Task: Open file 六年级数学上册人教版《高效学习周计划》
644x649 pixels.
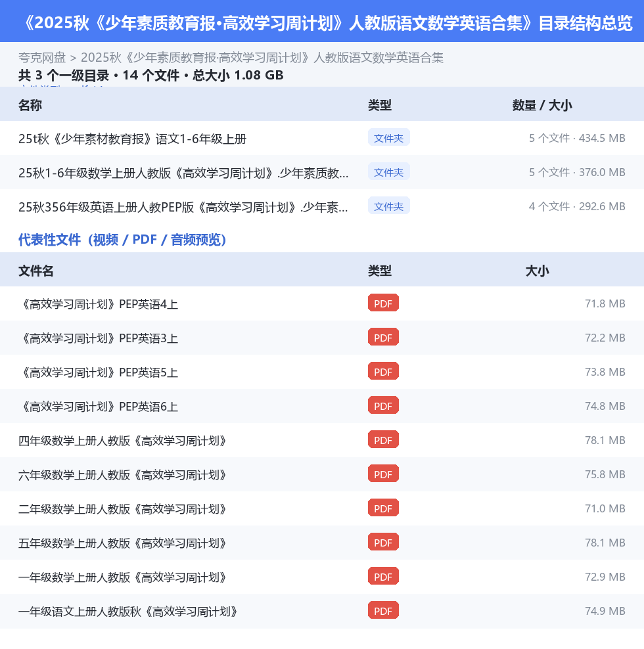Action: [x=122, y=475]
